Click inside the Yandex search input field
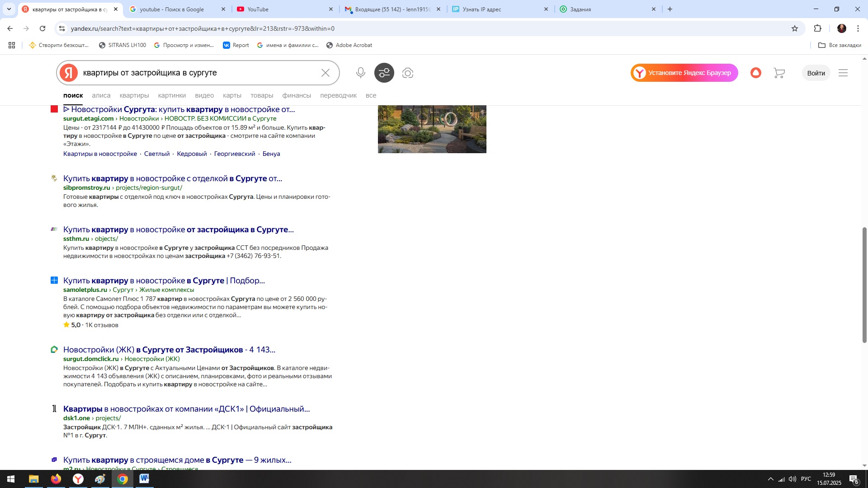The height and width of the screenshot is (488, 868). (199, 73)
